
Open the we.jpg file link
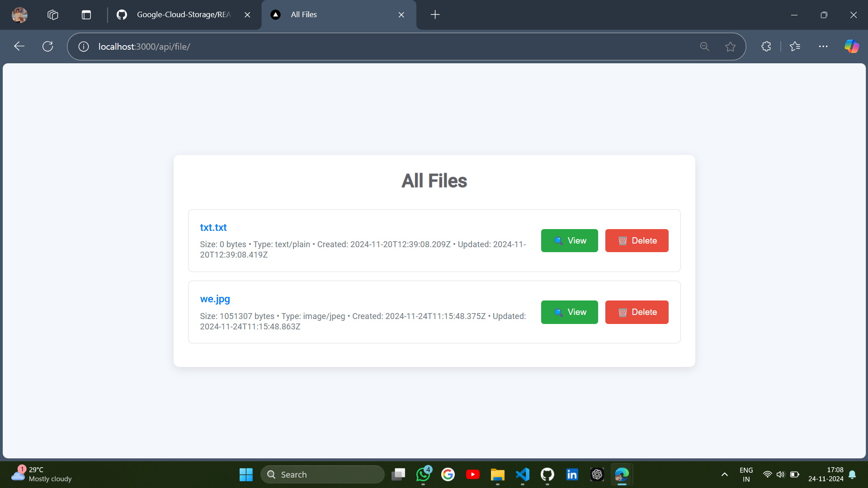click(x=215, y=299)
